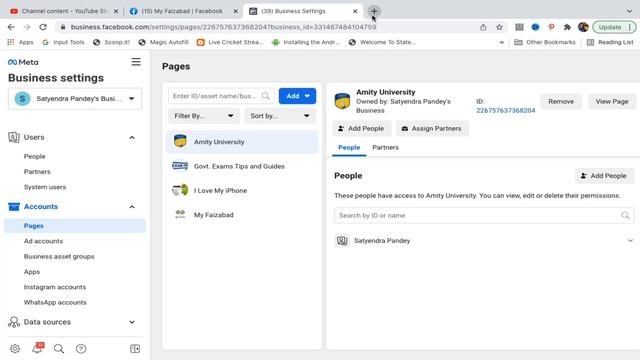Open the settings gear icon in the sidebar footer

15,349
